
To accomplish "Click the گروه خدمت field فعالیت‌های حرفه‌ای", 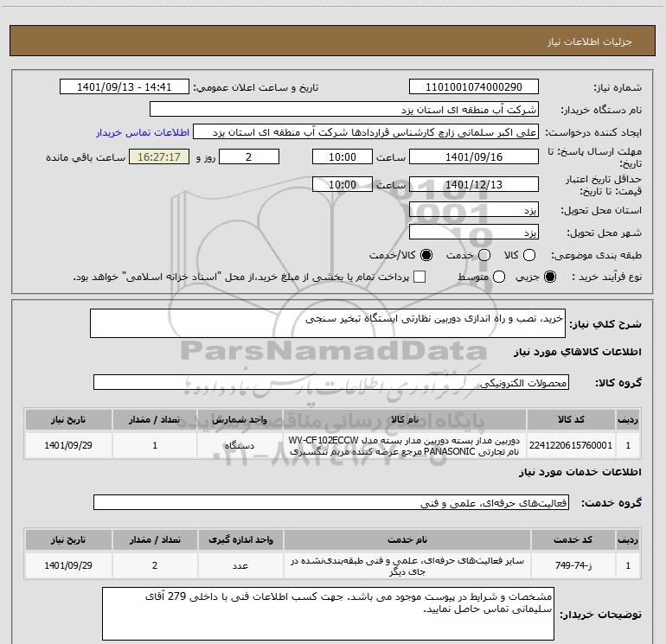I will click(x=331, y=502).
